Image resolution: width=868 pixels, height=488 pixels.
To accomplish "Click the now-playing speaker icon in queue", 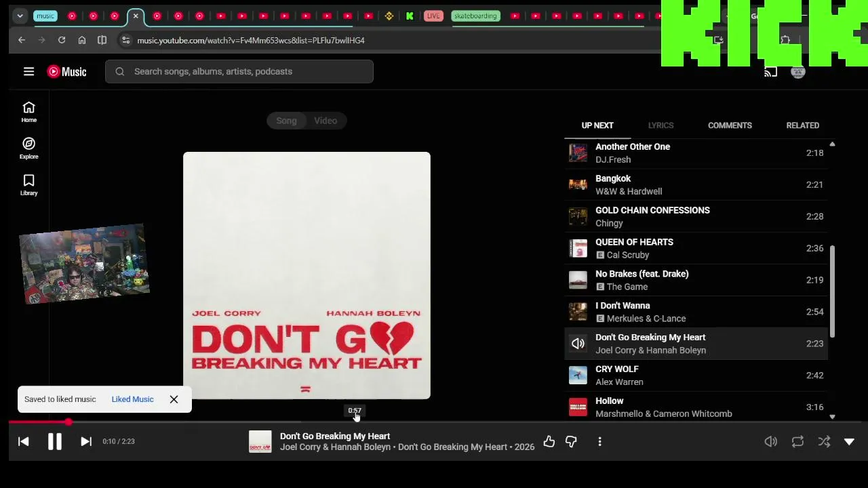I will [578, 344].
